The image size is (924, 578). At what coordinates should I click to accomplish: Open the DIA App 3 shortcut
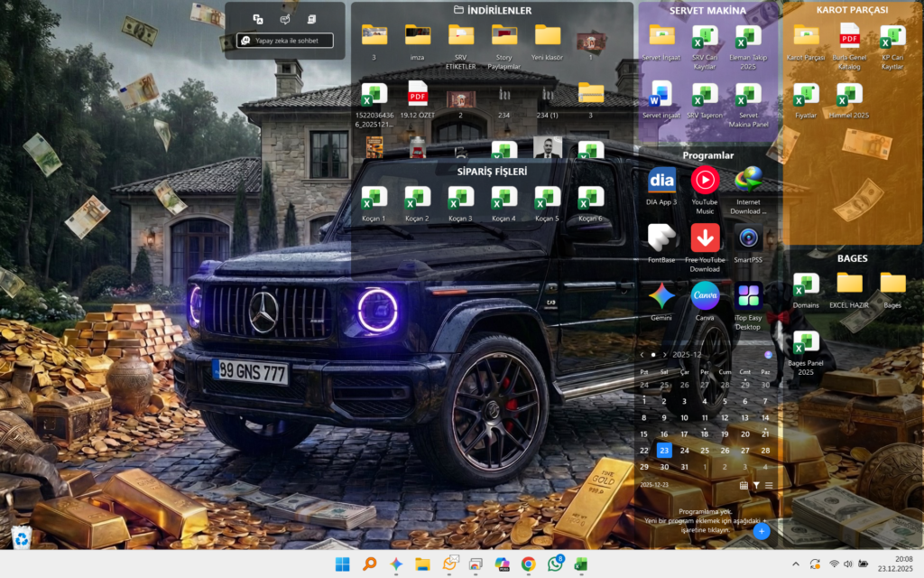coord(661,180)
